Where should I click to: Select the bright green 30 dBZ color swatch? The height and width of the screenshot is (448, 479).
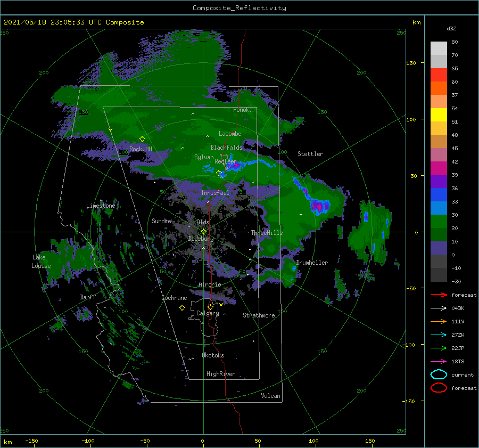[x=439, y=221]
